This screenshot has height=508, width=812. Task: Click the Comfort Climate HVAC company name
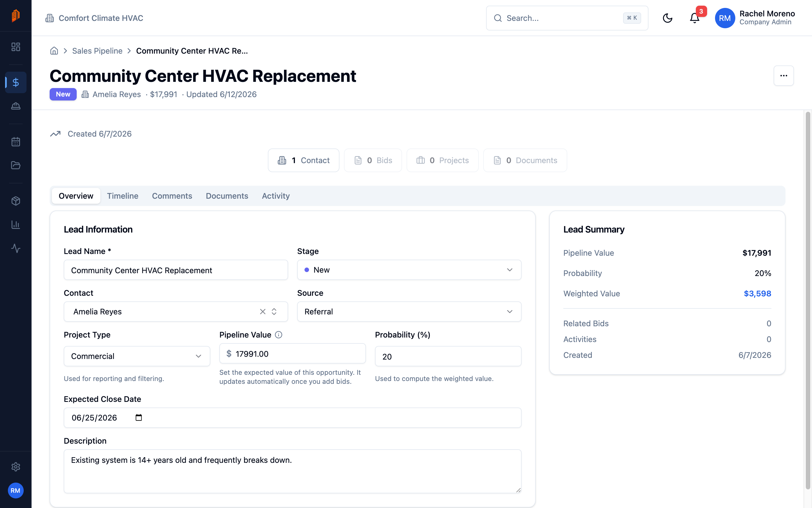(x=101, y=18)
